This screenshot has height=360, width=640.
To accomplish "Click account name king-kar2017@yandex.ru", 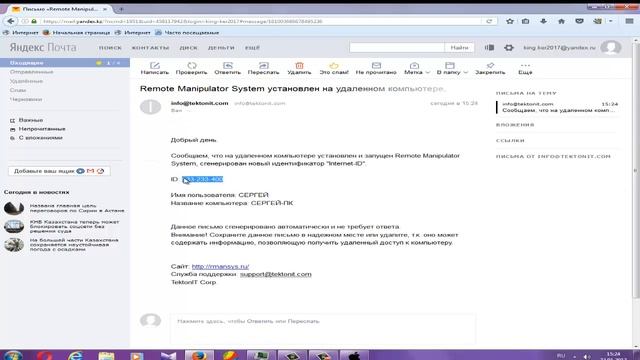I will tap(559, 48).
